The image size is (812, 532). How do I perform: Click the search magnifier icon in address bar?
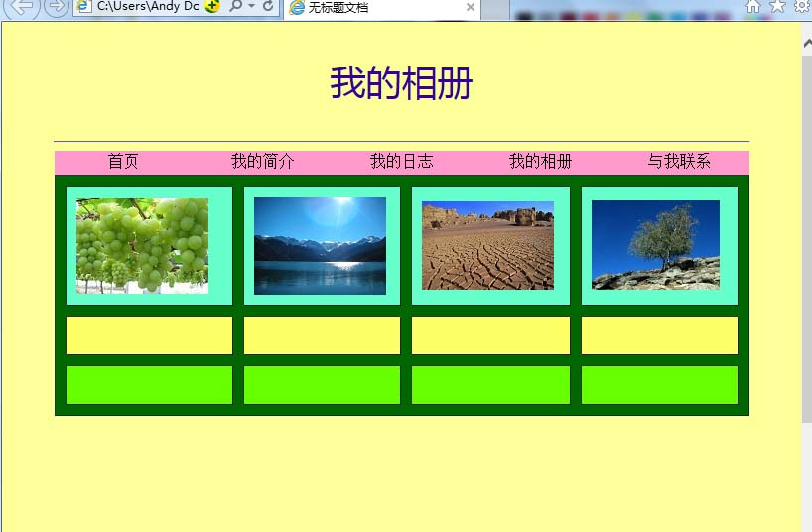pos(236,6)
